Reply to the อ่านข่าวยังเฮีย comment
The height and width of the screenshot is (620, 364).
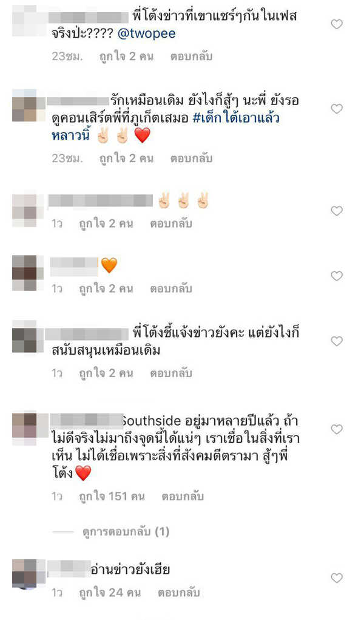tap(178, 593)
